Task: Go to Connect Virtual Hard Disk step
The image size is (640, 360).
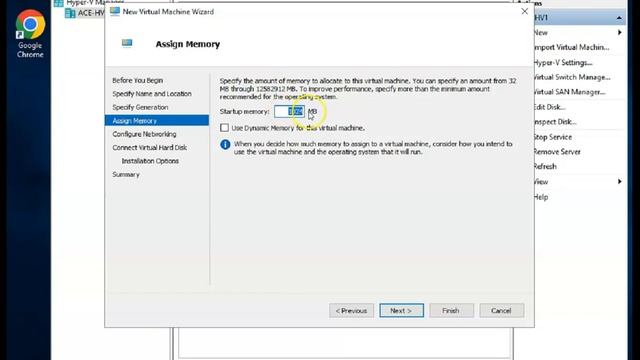Action: tap(149, 148)
